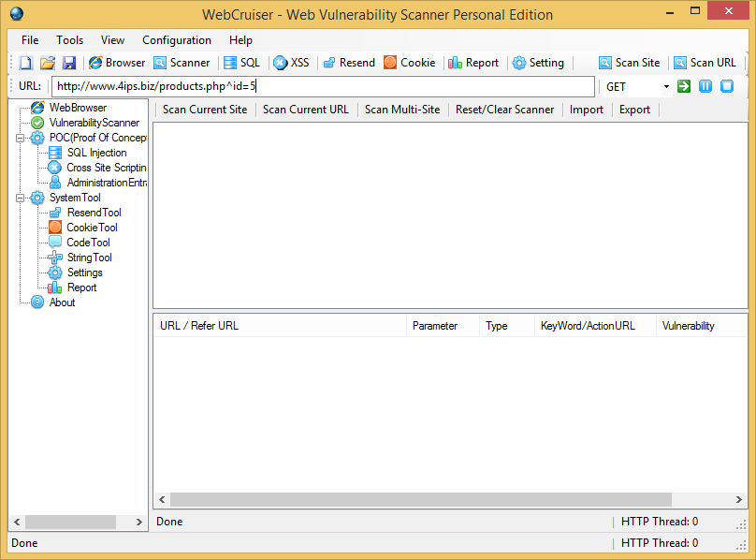The image size is (756, 560).
Task: Click the green Go arrow icon
Action: [684, 86]
